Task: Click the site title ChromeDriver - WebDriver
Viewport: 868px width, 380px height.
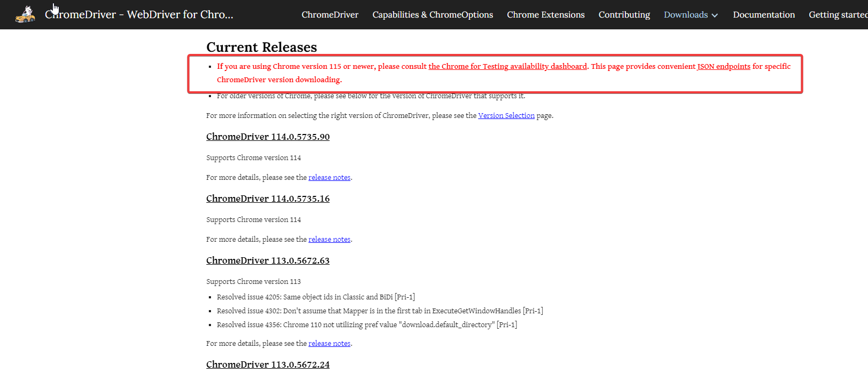Action: [139, 14]
